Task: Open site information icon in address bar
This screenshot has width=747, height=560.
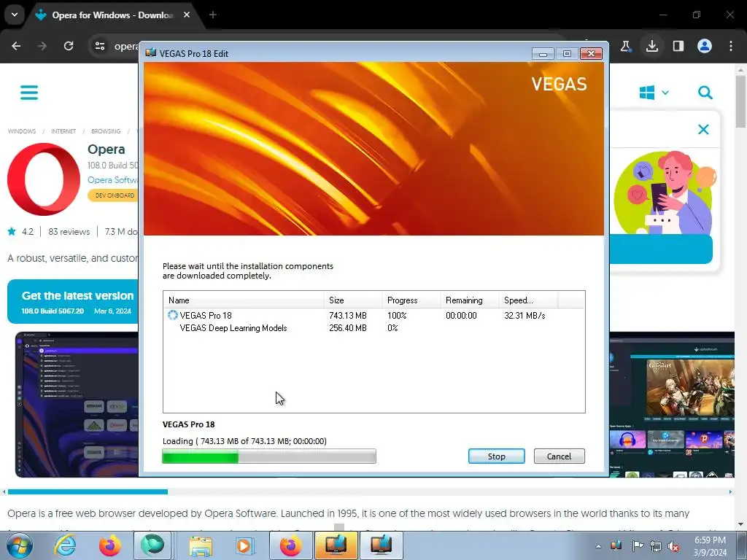Action: pos(100,46)
